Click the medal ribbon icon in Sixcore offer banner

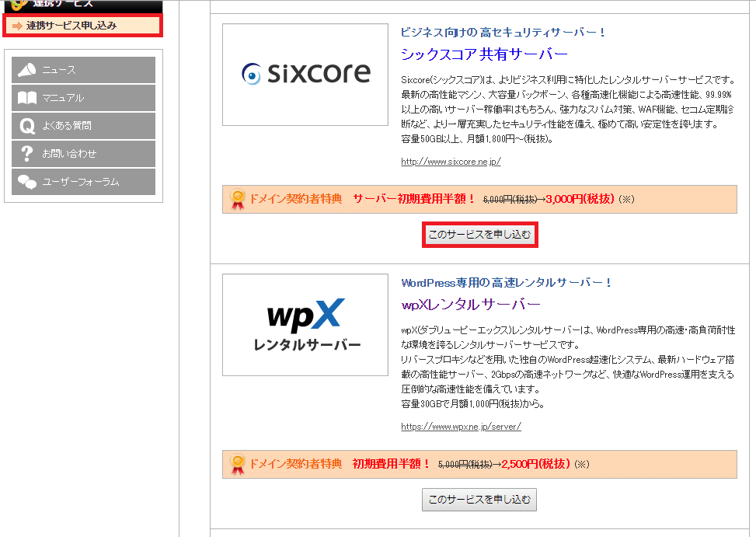pyautogui.click(x=237, y=200)
